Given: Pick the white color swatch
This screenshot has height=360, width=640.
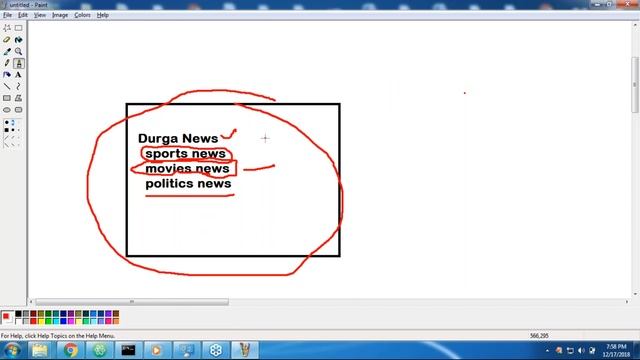Looking at the screenshot, I should click(18, 321).
